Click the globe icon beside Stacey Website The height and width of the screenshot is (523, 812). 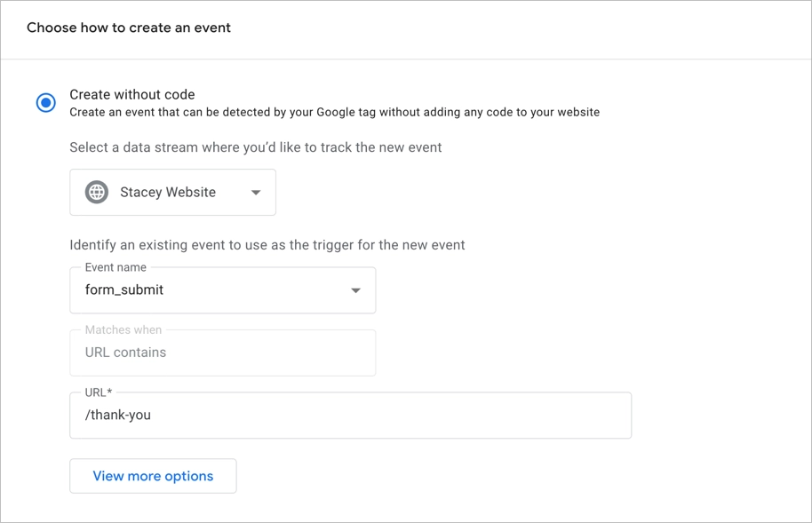coord(97,192)
